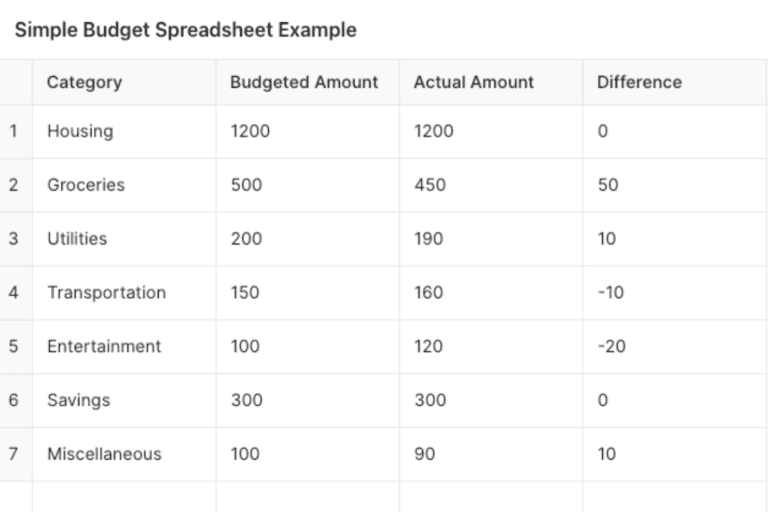
Task: Select the Housing budgeted amount 1200 cell
Action: click(x=250, y=131)
